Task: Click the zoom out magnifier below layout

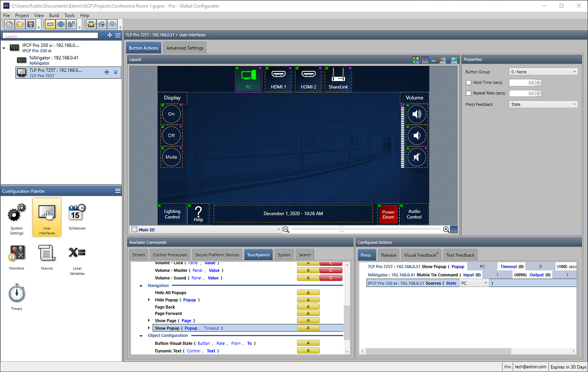Action: pyautogui.click(x=286, y=230)
